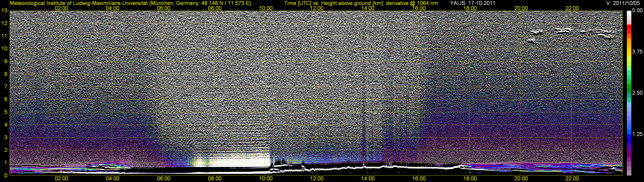644x182 pixels.
Task: Click the 02:00 label on the top time axis
Action: (x=61, y=8)
